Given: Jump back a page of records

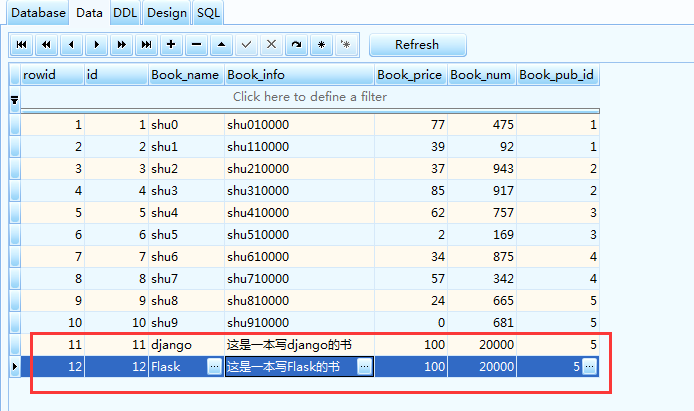Looking at the screenshot, I should 46,45.
